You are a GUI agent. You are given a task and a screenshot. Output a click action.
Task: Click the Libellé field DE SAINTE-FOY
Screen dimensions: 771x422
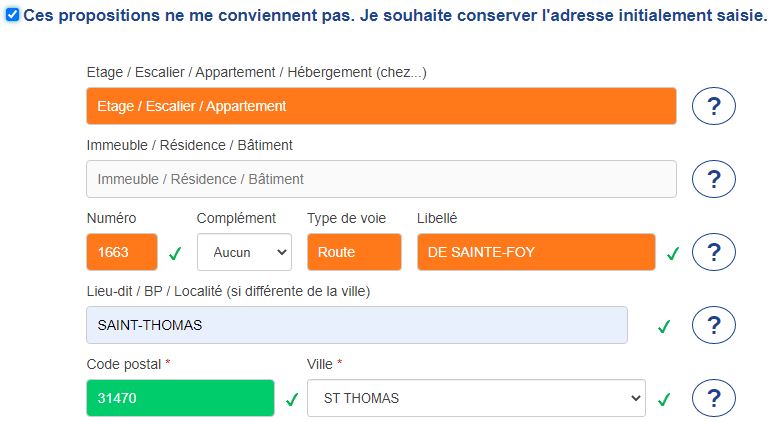(x=536, y=252)
